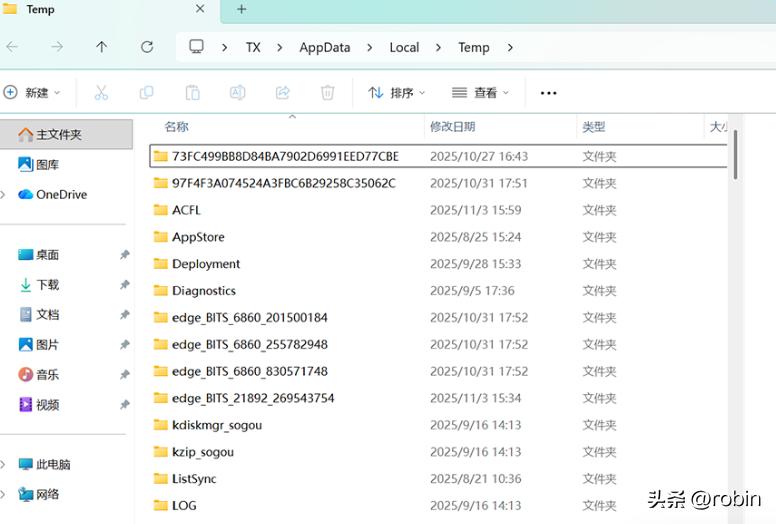Image resolution: width=776 pixels, height=524 pixels.
Task: Go up one folder level
Action: 101,47
